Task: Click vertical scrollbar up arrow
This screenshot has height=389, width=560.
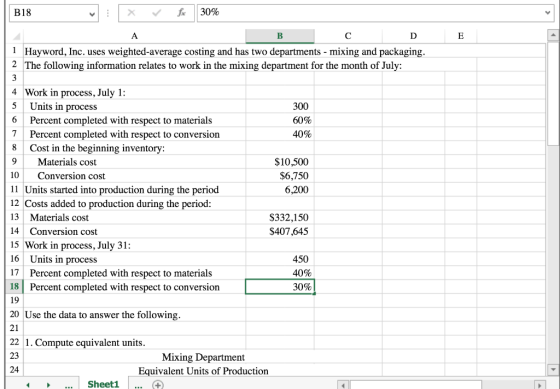Action: click(553, 35)
